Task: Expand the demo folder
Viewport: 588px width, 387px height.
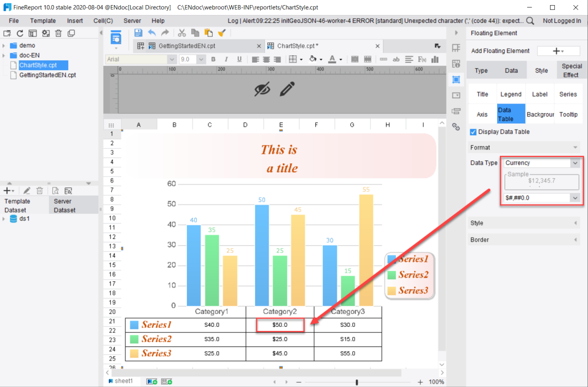Action: point(4,45)
